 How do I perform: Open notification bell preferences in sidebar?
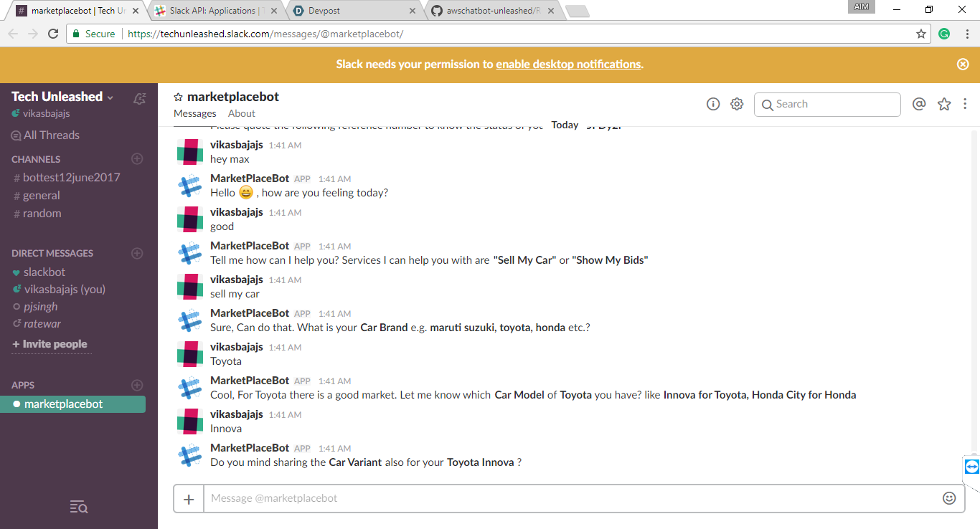tap(140, 98)
